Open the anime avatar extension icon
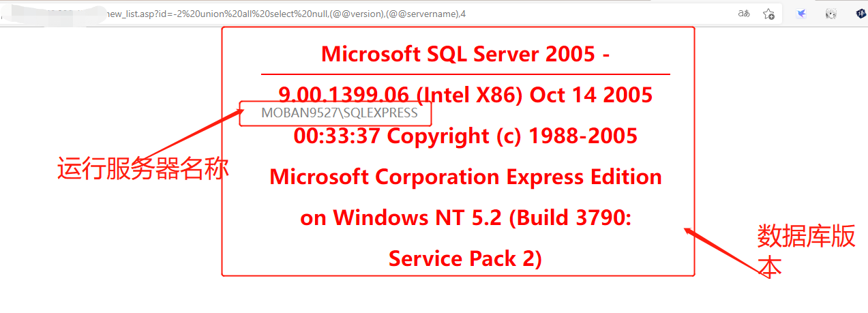868x313 pixels. [831, 14]
